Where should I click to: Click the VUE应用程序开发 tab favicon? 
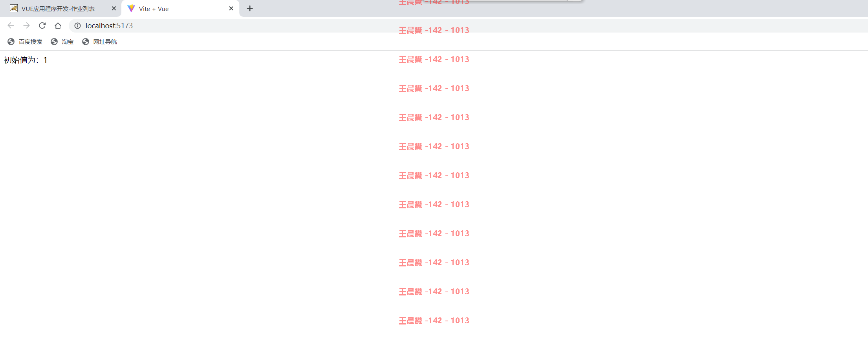[14, 8]
